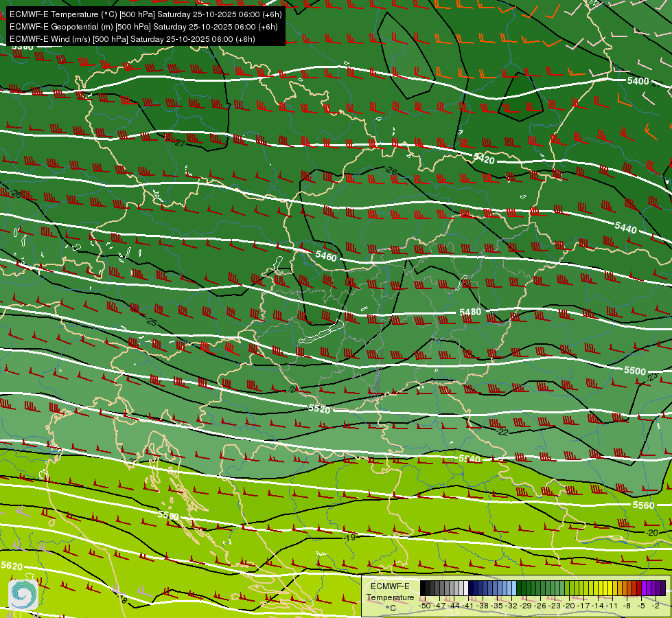Click the 5500 geopotential contour label

[635, 370]
